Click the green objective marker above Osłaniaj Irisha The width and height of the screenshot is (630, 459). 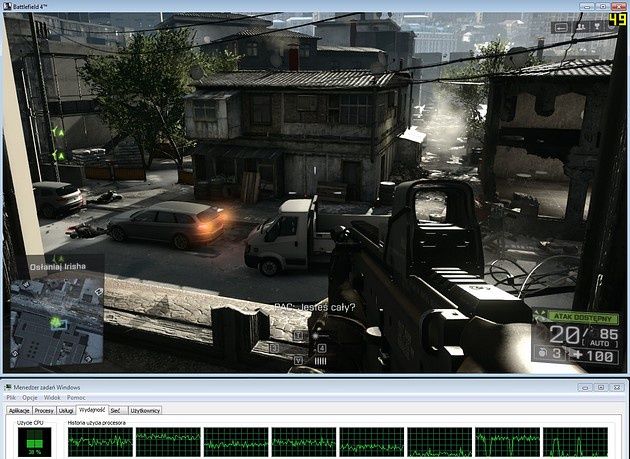[x=59, y=258]
